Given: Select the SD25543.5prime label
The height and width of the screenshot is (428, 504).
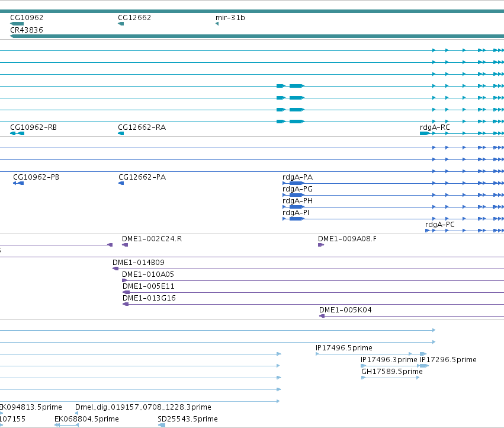Looking at the screenshot, I should pos(188,419).
